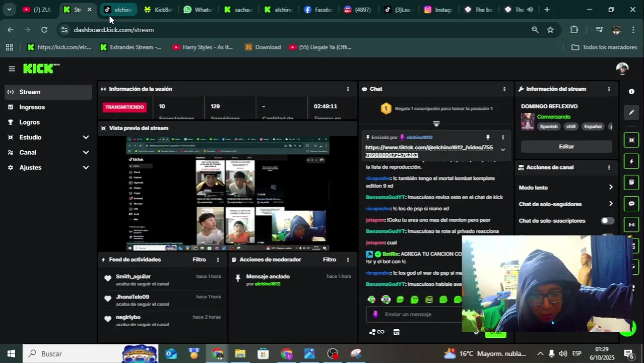
Task: Open the pinned TikTok video link
Action: point(429,151)
